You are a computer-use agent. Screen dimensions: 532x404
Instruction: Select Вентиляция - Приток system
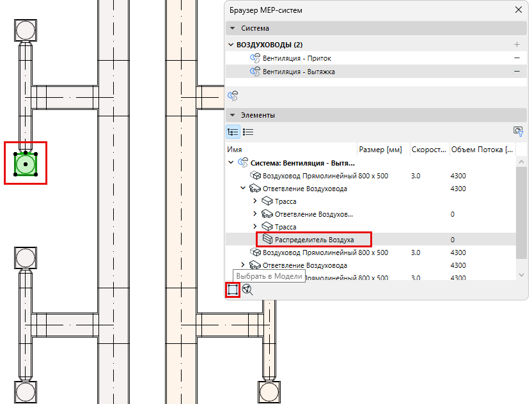376,58
